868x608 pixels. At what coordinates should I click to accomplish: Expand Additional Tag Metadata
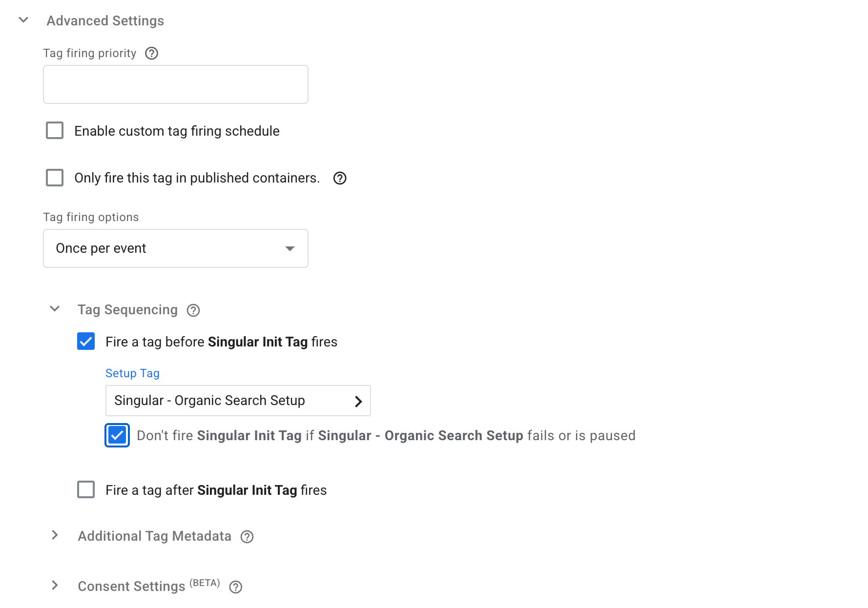click(x=54, y=536)
